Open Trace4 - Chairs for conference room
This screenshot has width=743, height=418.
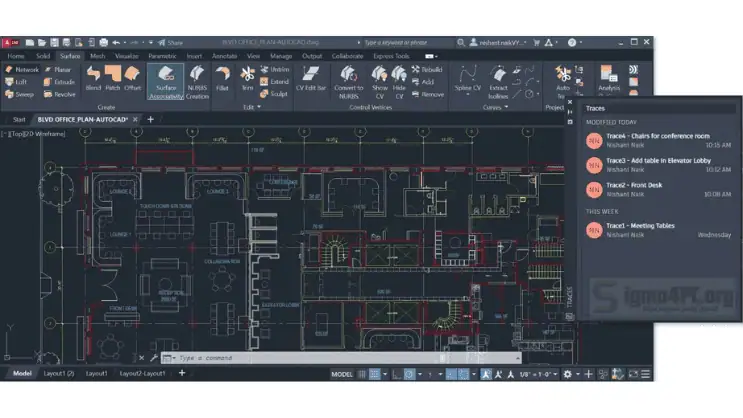pos(658,140)
